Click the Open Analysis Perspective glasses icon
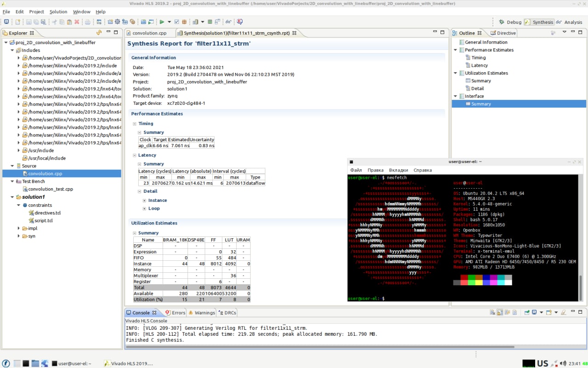The height and width of the screenshot is (368, 588). click(228, 22)
